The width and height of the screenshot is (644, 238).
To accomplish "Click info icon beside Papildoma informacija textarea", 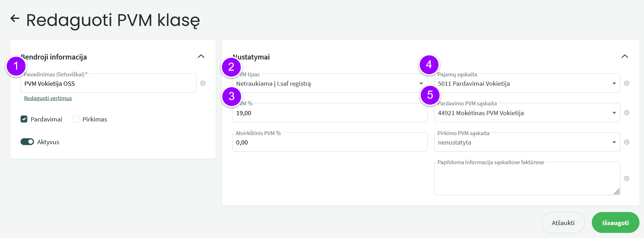I will point(626,178).
